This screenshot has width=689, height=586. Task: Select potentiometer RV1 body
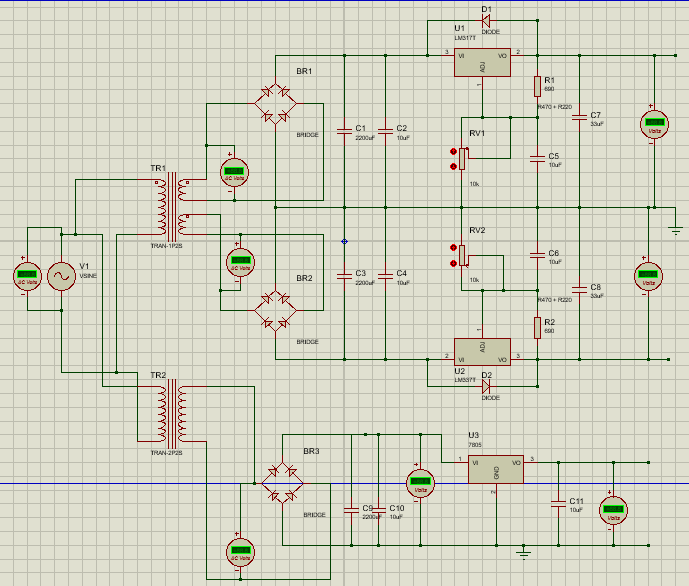(x=462, y=159)
